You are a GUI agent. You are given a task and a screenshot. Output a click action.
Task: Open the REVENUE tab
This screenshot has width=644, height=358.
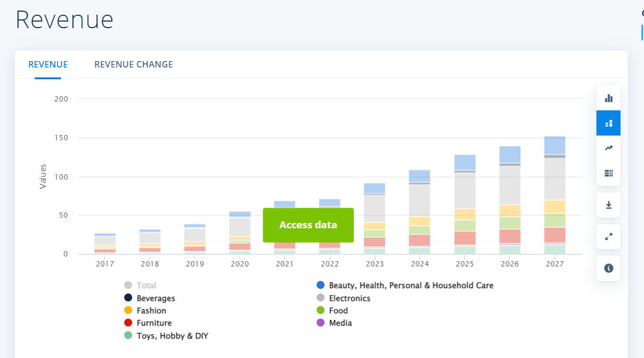click(x=48, y=65)
